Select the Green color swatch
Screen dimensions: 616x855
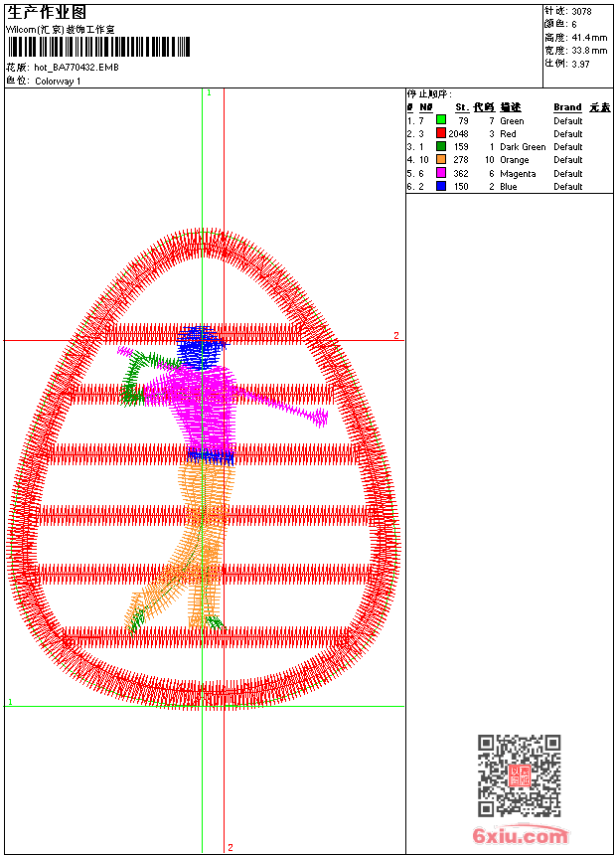pos(440,120)
